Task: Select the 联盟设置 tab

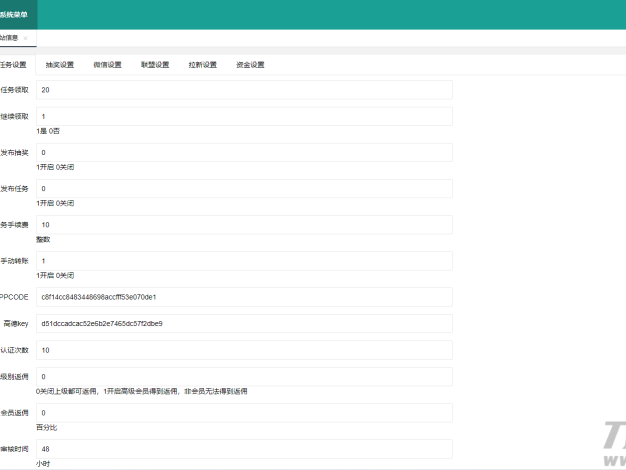Action: tap(155, 65)
